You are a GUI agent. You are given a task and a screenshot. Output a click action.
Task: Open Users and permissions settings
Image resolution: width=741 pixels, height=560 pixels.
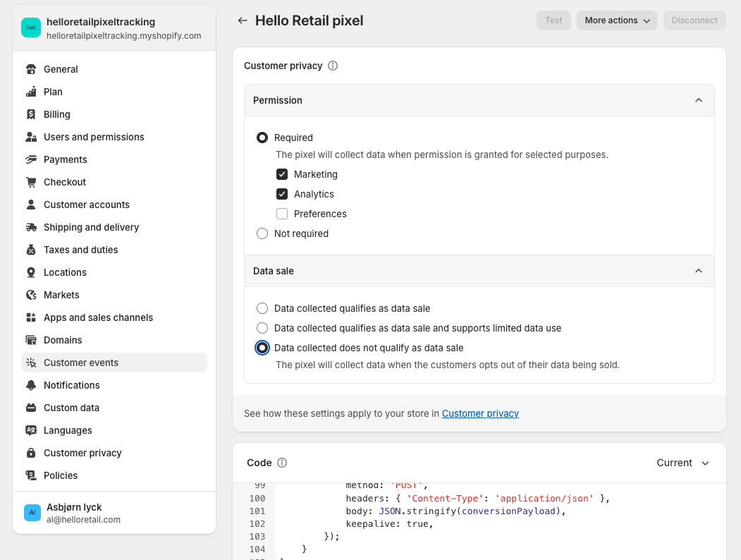tap(94, 137)
